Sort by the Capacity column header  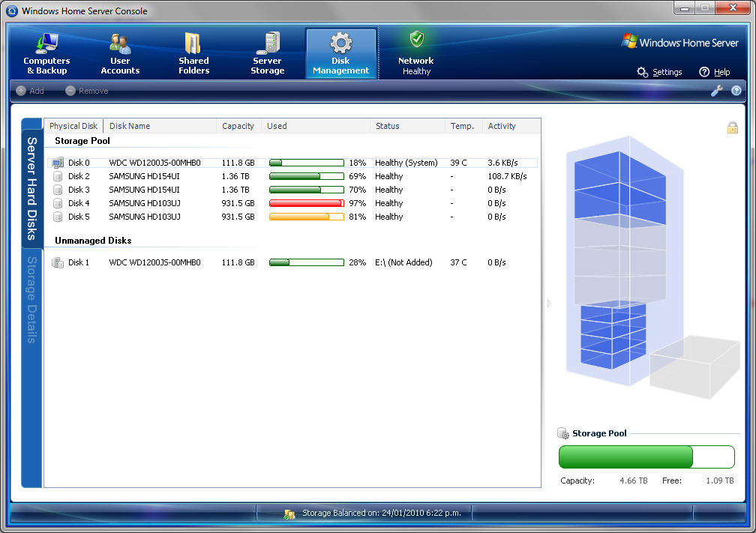(238, 126)
